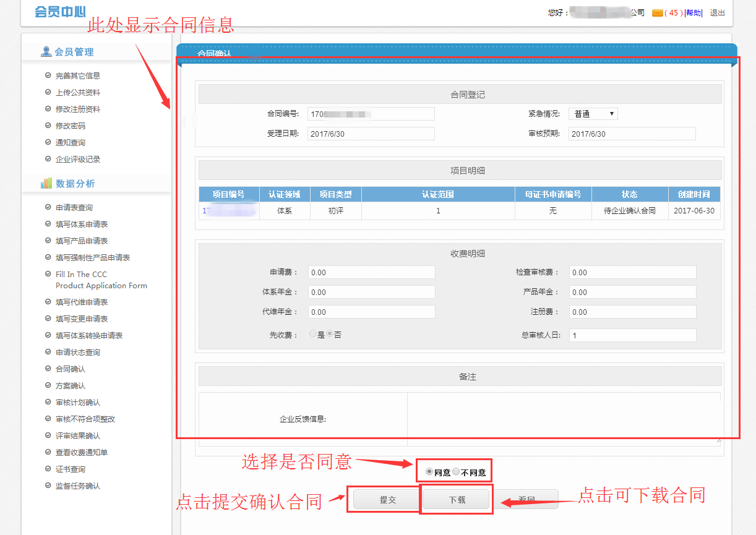Open 查看收费通知单 in sidebar
Screen dimensions: 756x535
[82, 452]
